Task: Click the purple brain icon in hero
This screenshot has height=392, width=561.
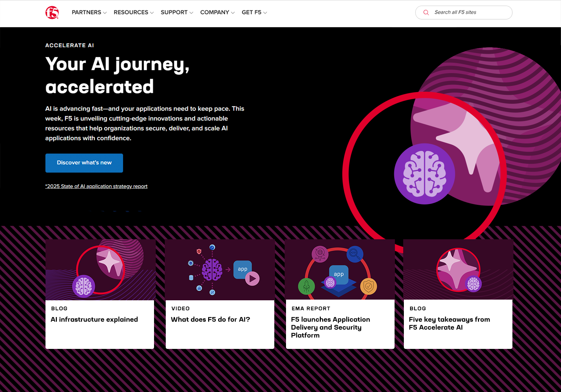Action: (425, 174)
